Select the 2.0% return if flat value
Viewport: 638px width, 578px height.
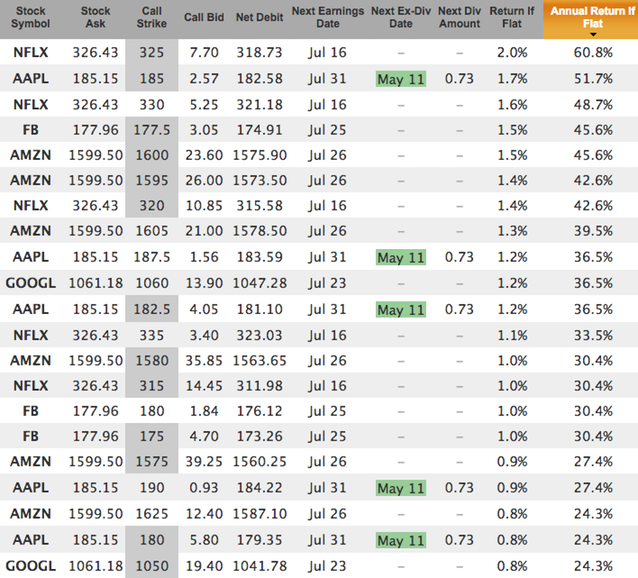[x=512, y=52]
